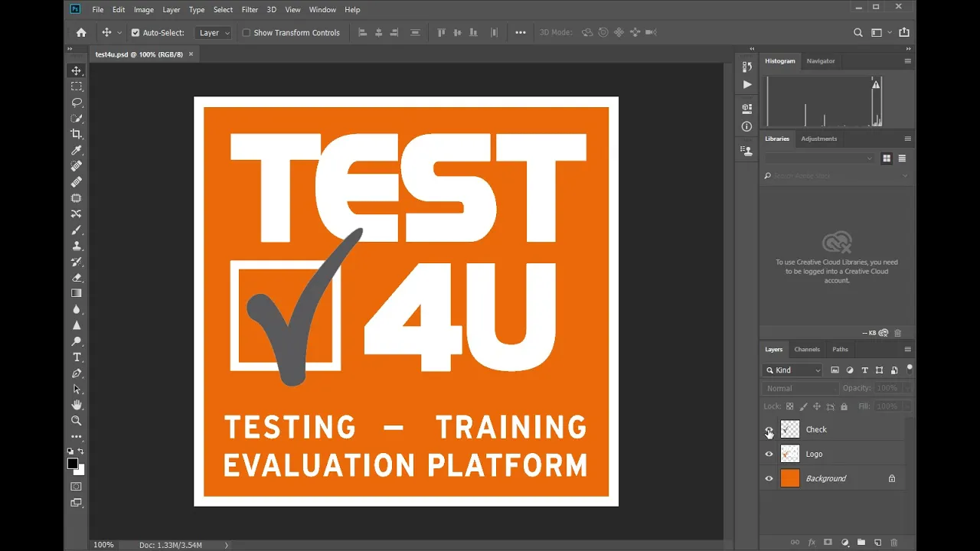The height and width of the screenshot is (551, 980).
Task: Toggle the type layers filter icon
Action: 865,370
